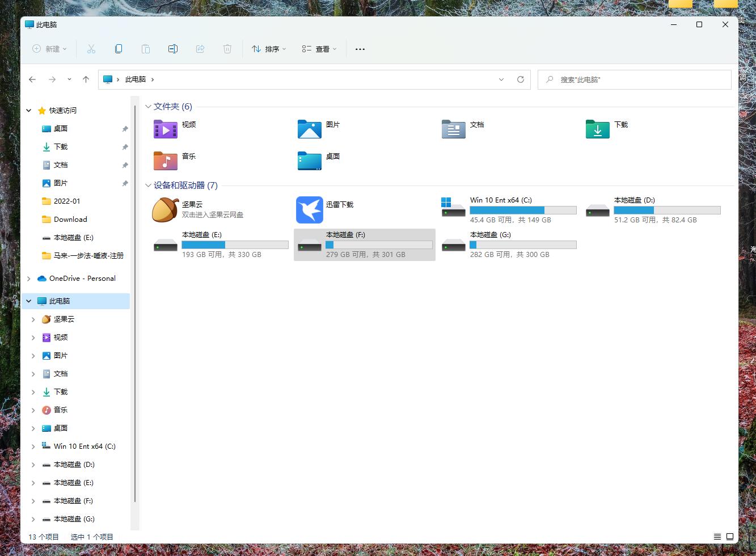The image size is (756, 556).
Task: Click the Paste icon in the toolbar
Action: pos(146,49)
